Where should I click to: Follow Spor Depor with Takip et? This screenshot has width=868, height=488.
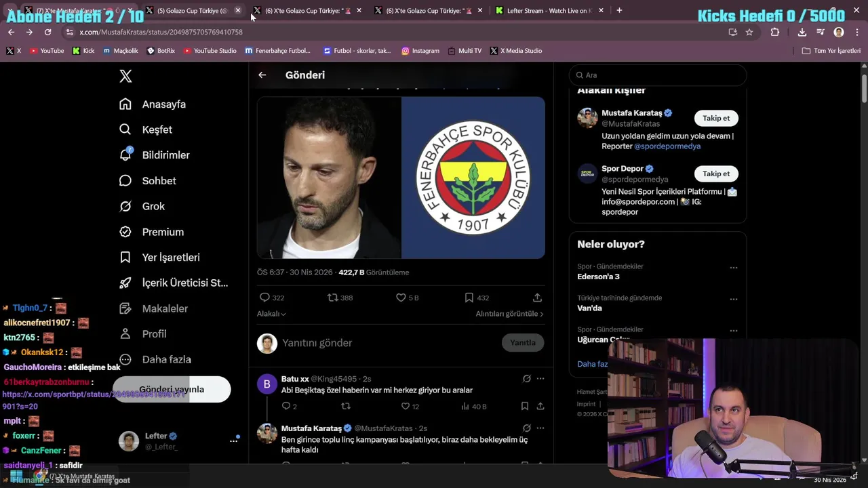click(x=716, y=174)
